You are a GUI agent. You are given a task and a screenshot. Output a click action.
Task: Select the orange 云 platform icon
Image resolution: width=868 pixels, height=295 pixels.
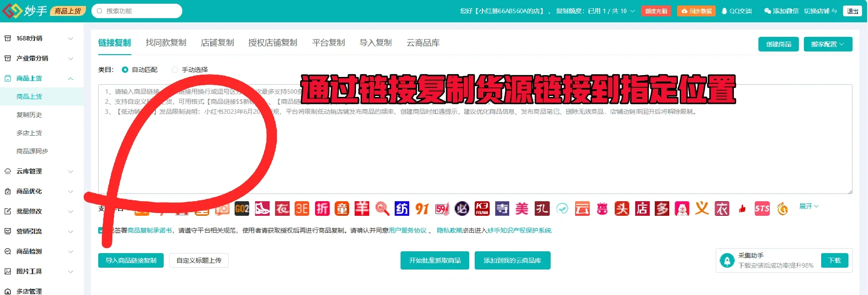[x=582, y=209]
